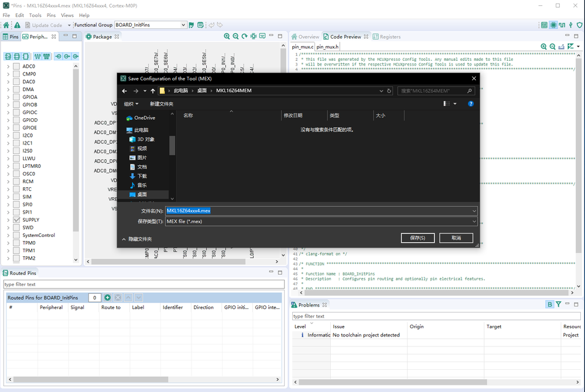This screenshot has height=392, width=585.
Task: Toggle the DAC0 peripheral checkbox
Action: [x=16, y=81]
